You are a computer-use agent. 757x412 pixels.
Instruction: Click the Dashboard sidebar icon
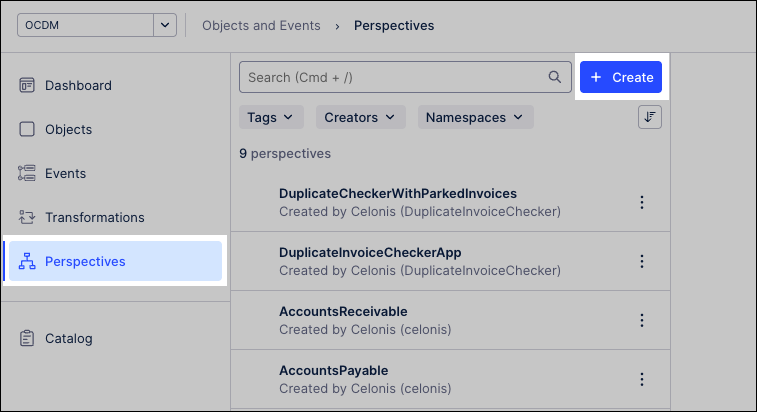click(27, 85)
